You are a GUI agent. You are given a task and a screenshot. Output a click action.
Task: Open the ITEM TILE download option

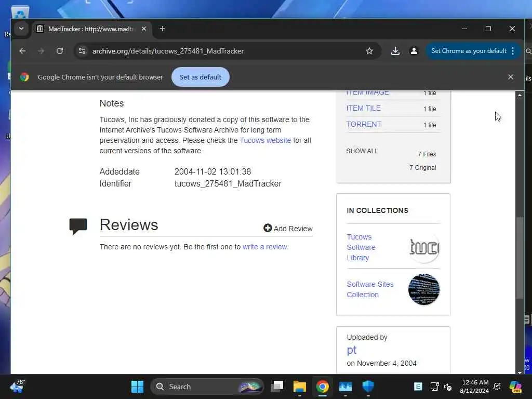coord(363,108)
